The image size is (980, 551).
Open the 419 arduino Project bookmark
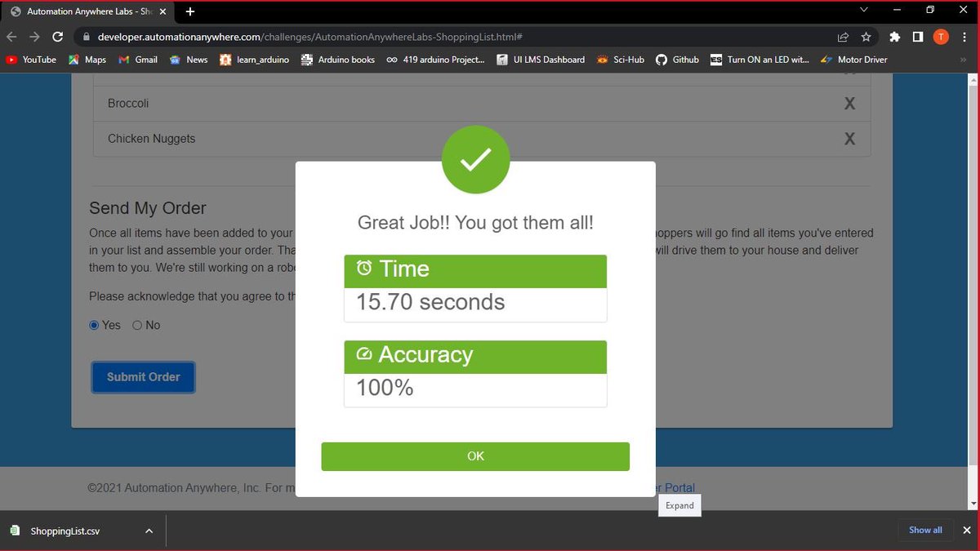point(435,60)
